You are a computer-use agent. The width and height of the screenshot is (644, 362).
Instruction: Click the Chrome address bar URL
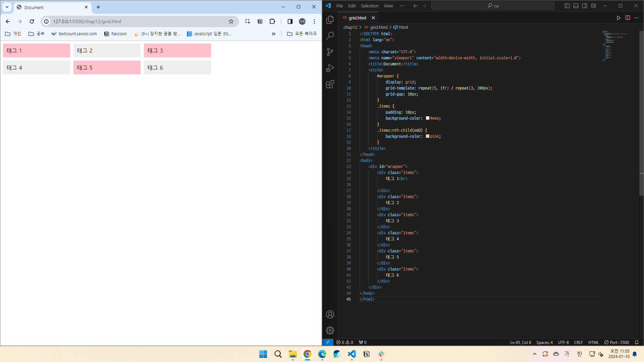(x=87, y=21)
